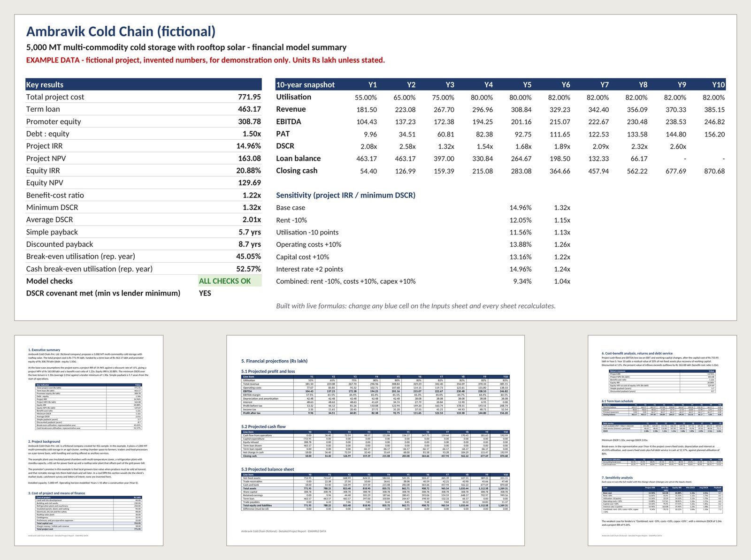Click the Discounted payback value "8.7 yrs"

pyautogui.click(x=250, y=244)
